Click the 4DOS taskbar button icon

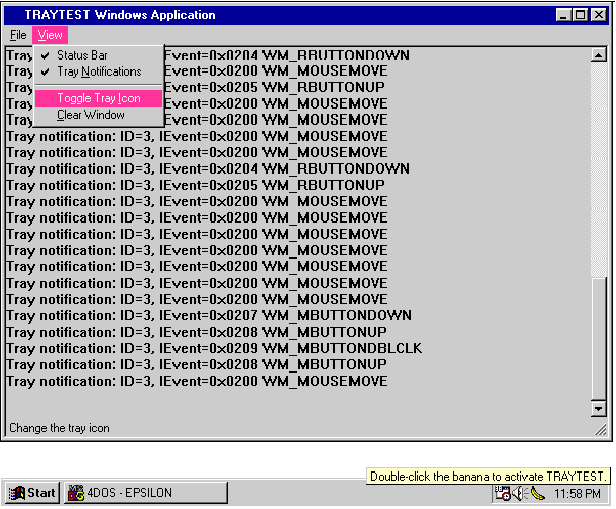tap(76, 493)
